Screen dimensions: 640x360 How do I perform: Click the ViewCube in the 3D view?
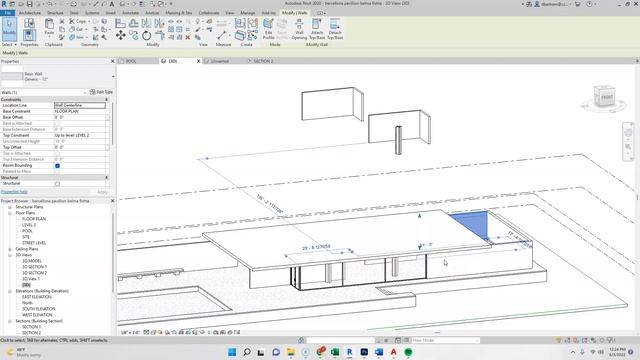tap(604, 97)
